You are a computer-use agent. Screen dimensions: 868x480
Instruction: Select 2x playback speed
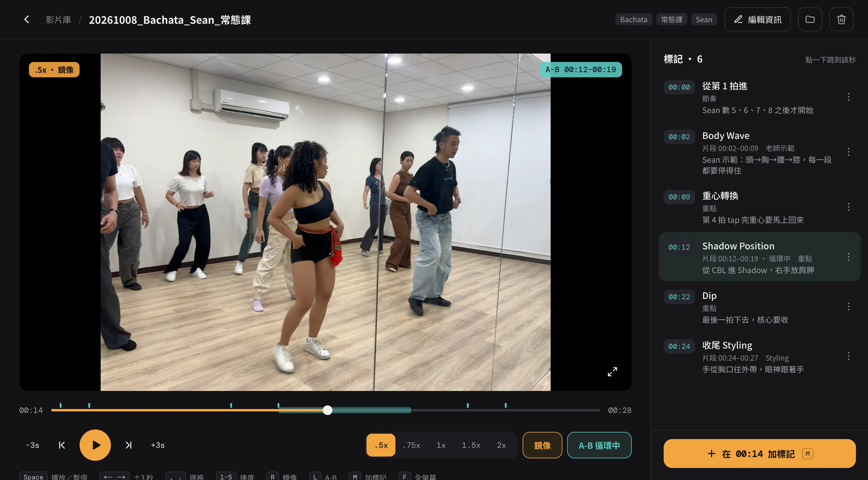click(502, 445)
